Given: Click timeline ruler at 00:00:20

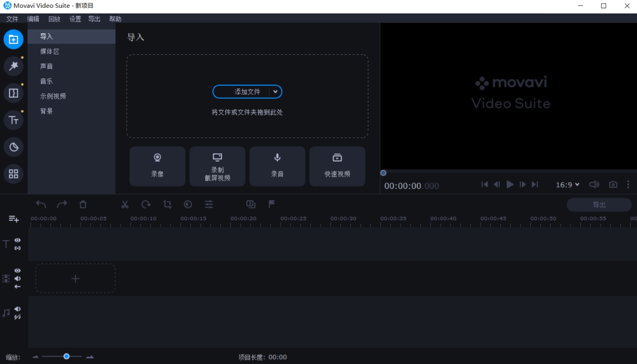Looking at the screenshot, I should [244, 219].
